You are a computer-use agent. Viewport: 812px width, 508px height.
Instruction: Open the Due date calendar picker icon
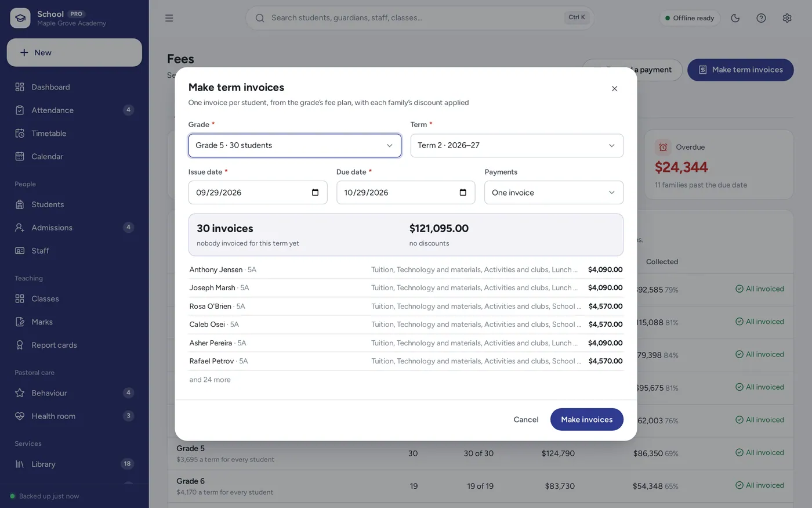click(x=463, y=193)
